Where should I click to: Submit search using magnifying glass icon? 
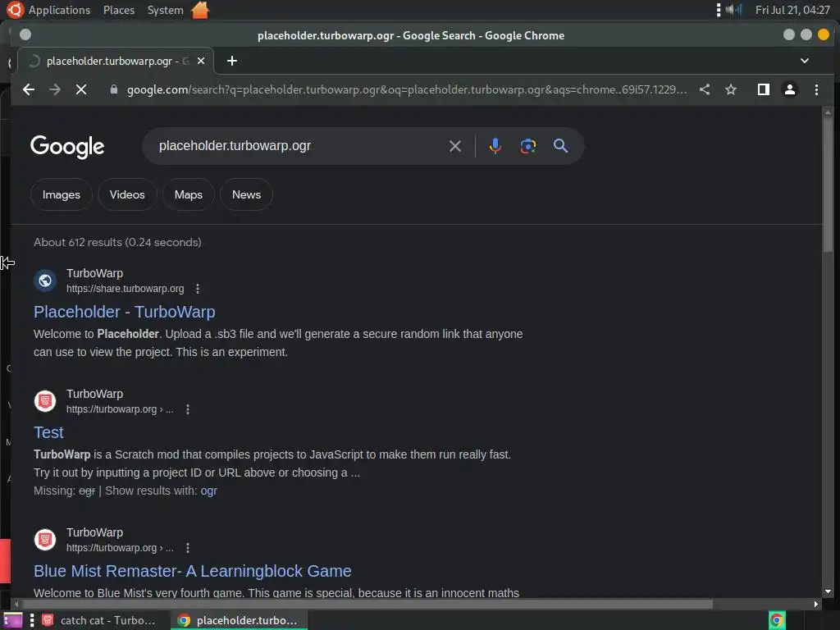(560, 146)
